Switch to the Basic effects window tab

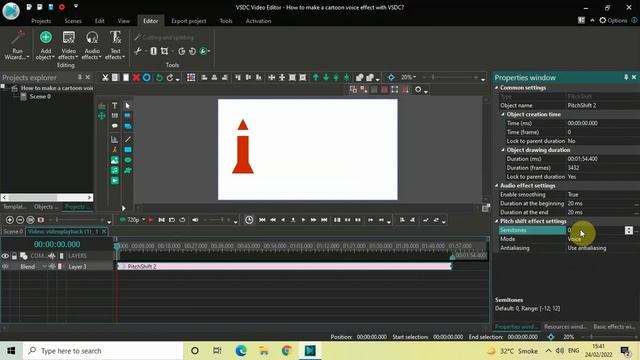(x=614, y=327)
